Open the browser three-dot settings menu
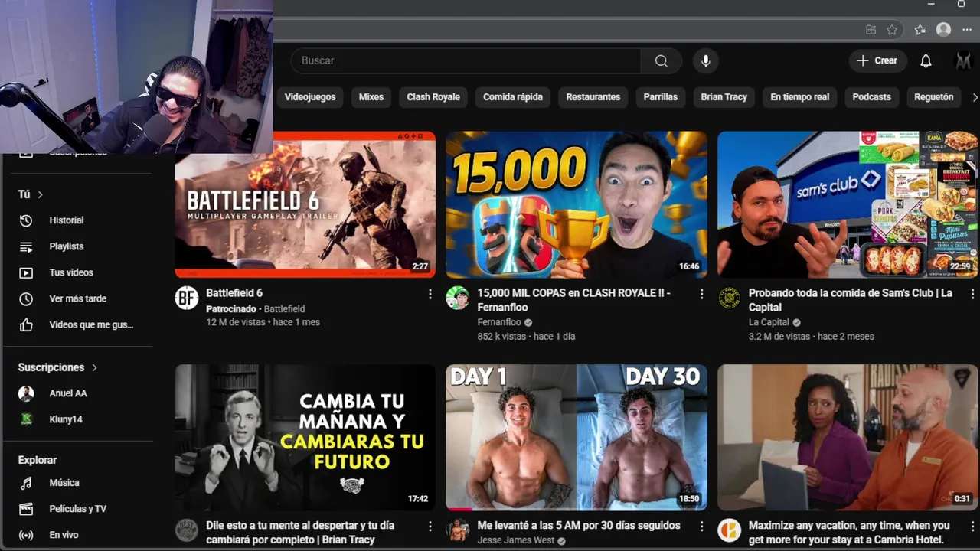Image resolution: width=980 pixels, height=551 pixels. [x=967, y=30]
